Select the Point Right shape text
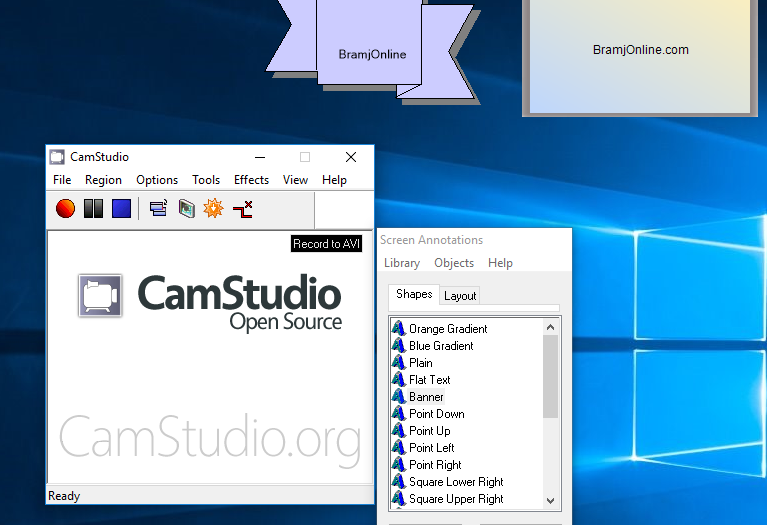 click(435, 465)
